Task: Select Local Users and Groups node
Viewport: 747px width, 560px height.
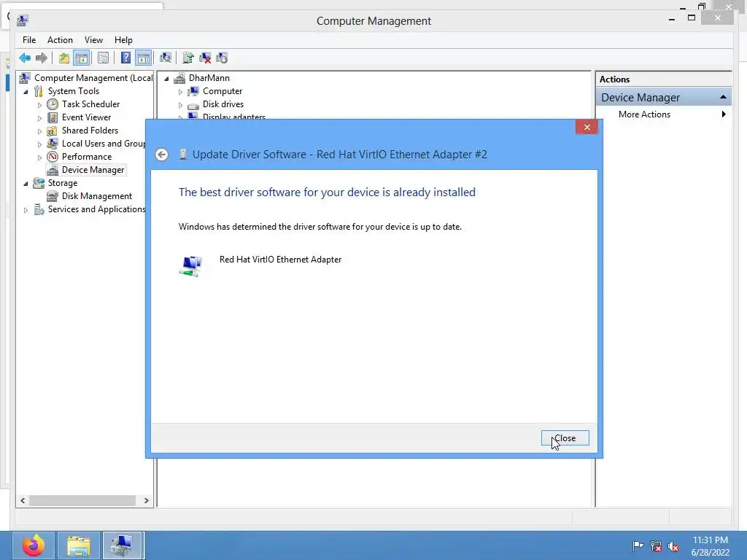Action: pos(104,144)
